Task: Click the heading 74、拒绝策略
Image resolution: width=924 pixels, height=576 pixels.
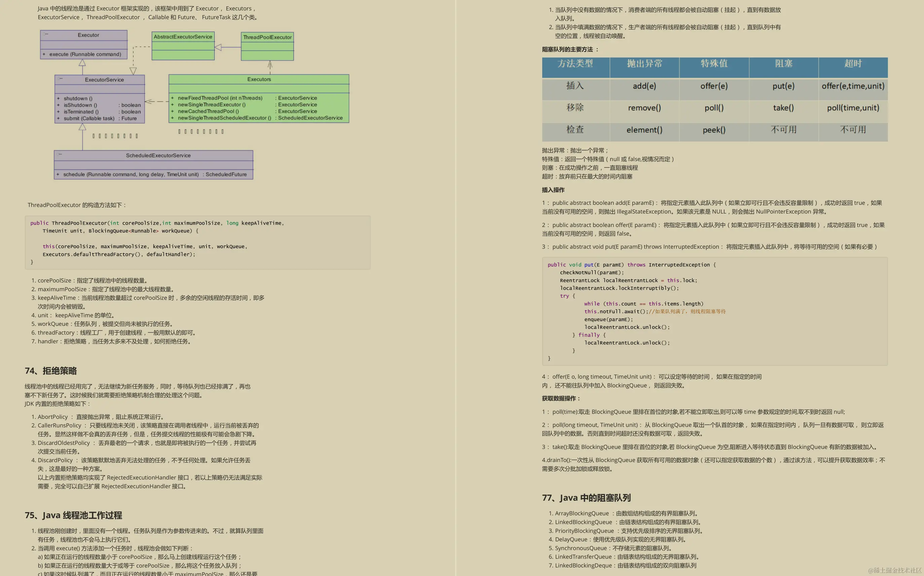Action: click(x=51, y=371)
